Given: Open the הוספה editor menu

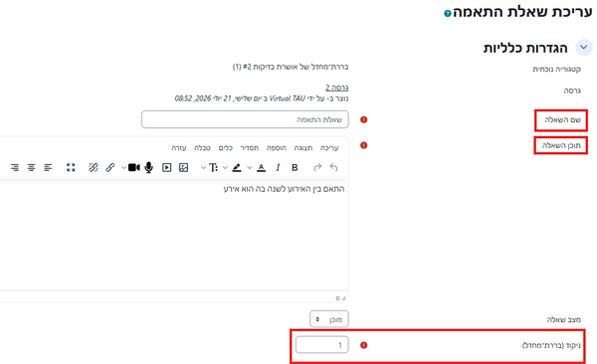Looking at the screenshot, I should (277, 148).
